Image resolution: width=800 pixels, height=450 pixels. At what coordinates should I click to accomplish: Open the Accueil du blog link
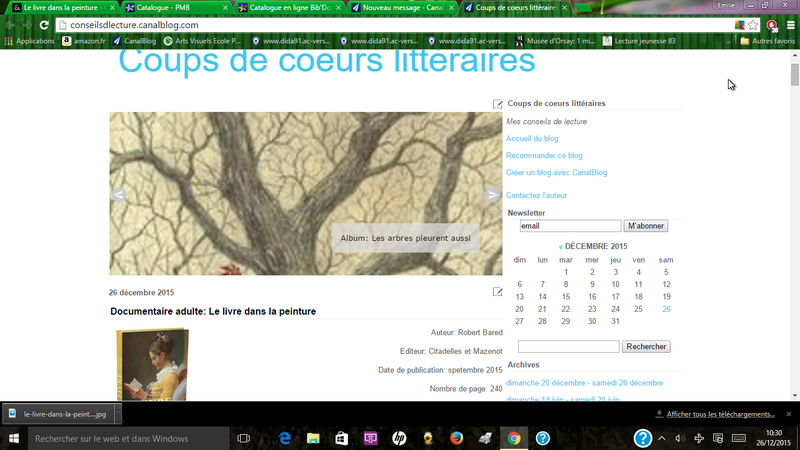point(532,138)
